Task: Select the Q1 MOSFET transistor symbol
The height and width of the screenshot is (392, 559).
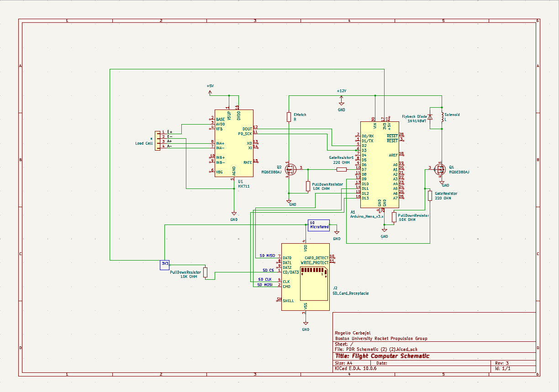Action: coord(440,169)
